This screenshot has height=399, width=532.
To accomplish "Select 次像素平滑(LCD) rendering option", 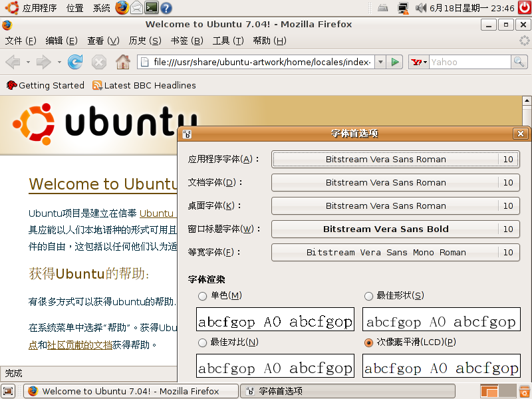I will pyautogui.click(x=369, y=342).
